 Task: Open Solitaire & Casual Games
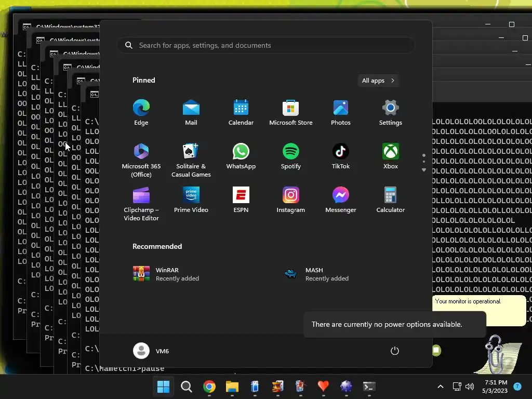click(x=191, y=160)
